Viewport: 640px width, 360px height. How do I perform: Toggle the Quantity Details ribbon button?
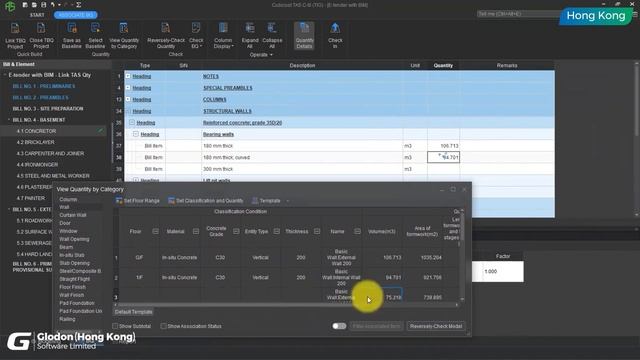pyautogui.click(x=304, y=36)
